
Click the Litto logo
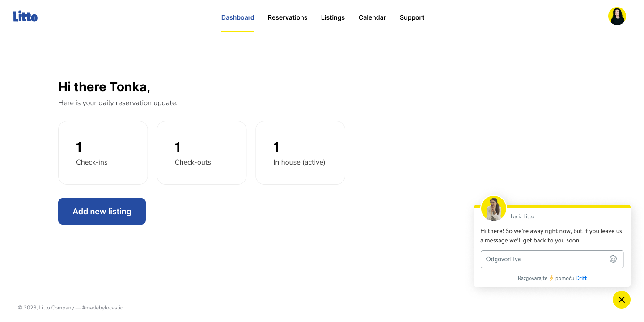point(25,17)
